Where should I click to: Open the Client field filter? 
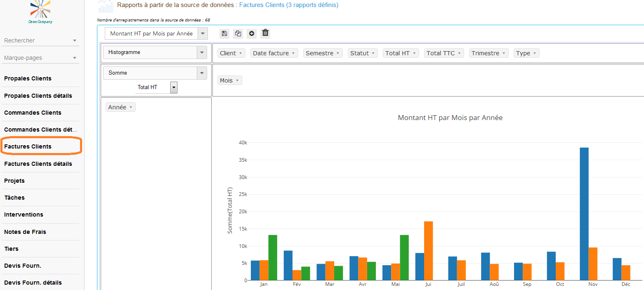pyautogui.click(x=231, y=53)
